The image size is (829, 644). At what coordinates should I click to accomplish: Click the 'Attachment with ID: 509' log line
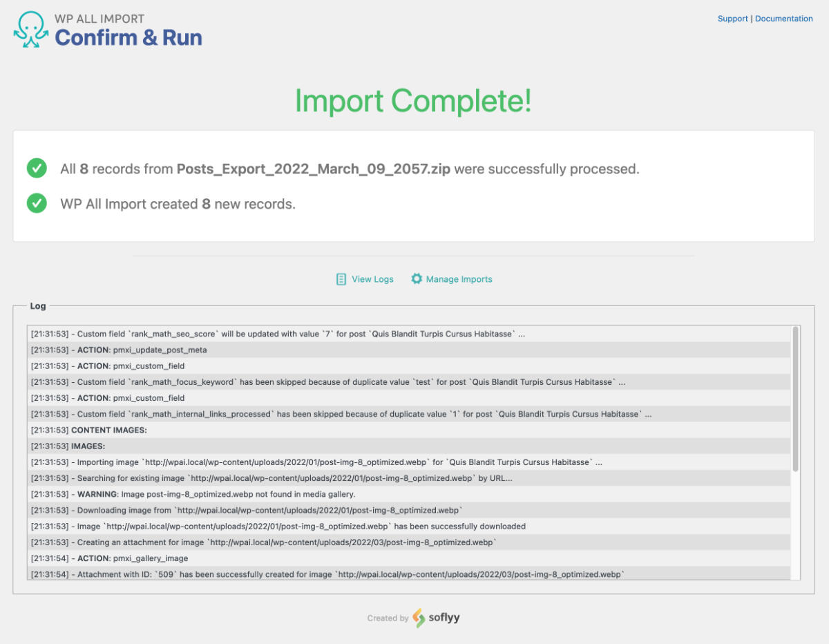(409, 574)
